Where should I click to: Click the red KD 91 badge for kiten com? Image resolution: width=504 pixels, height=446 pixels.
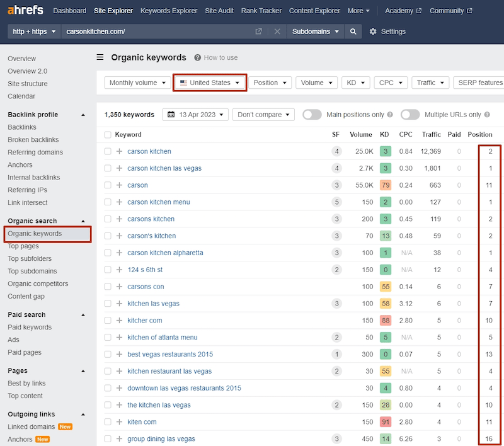click(x=384, y=422)
